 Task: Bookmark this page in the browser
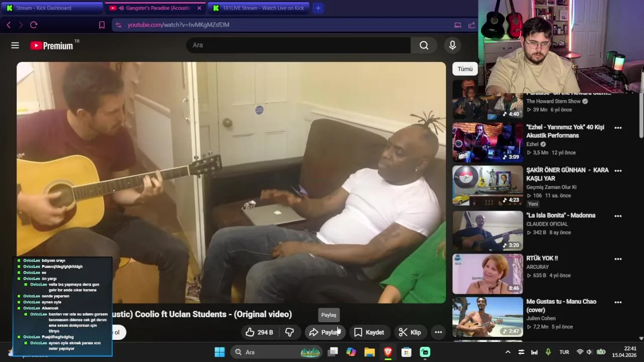click(102, 25)
